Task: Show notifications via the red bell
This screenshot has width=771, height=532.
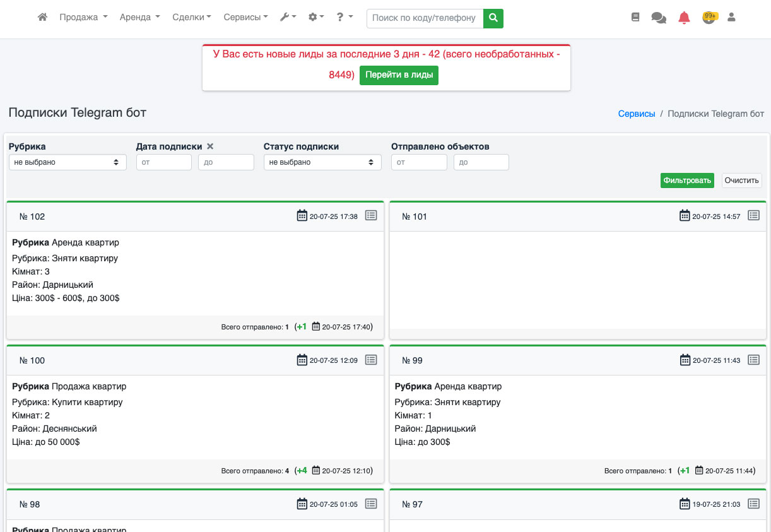Action: (684, 18)
